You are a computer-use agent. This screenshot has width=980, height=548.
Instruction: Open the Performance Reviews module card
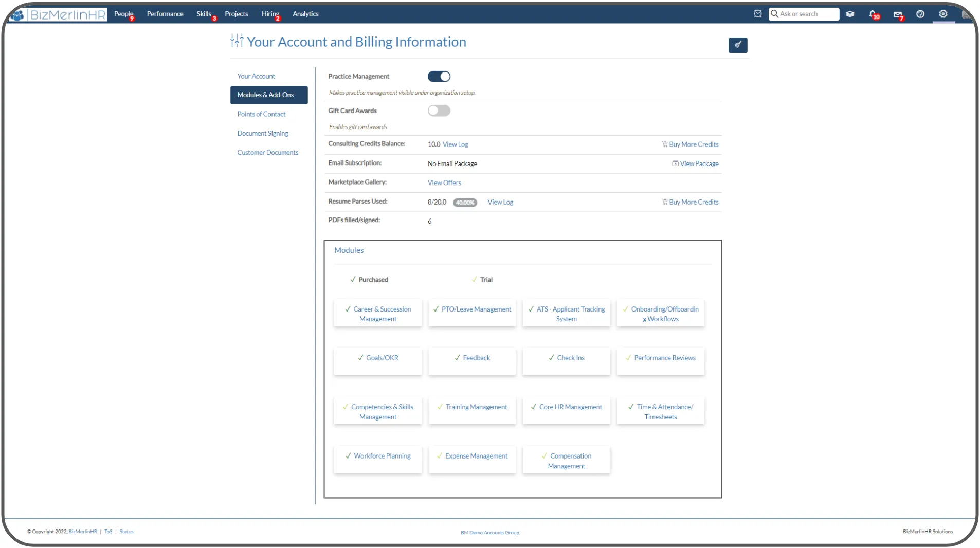pos(661,361)
